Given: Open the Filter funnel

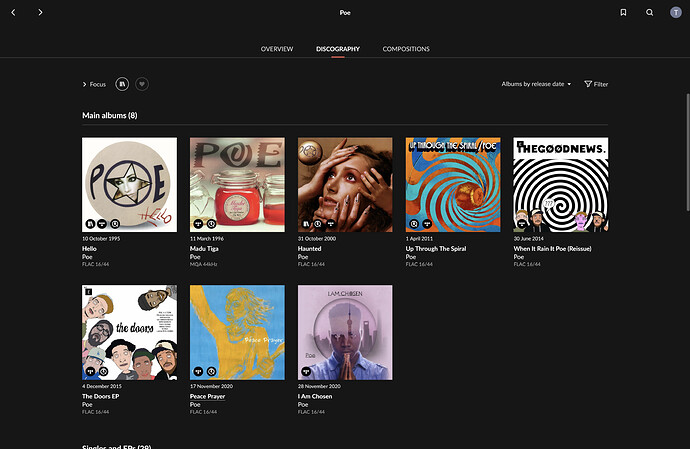Looking at the screenshot, I should pos(596,84).
